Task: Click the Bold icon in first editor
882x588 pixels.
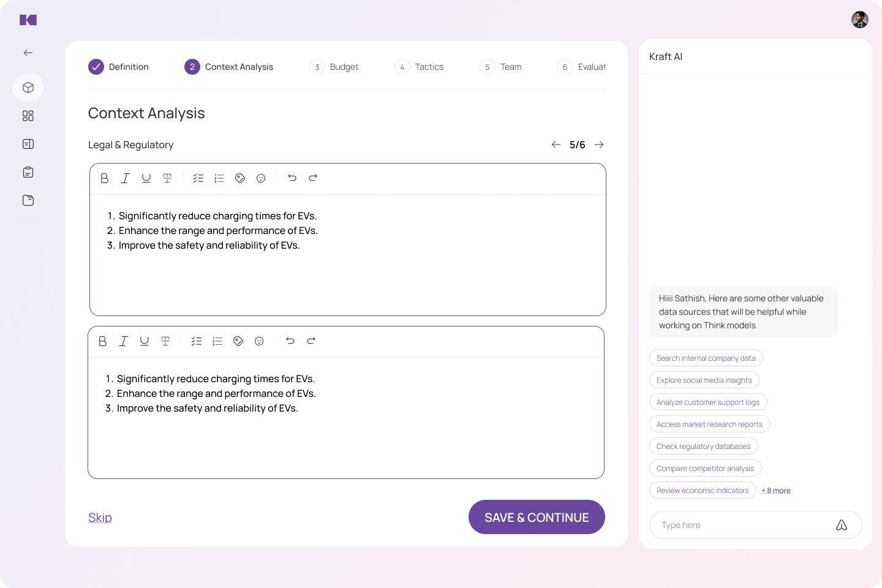Action: pyautogui.click(x=105, y=178)
